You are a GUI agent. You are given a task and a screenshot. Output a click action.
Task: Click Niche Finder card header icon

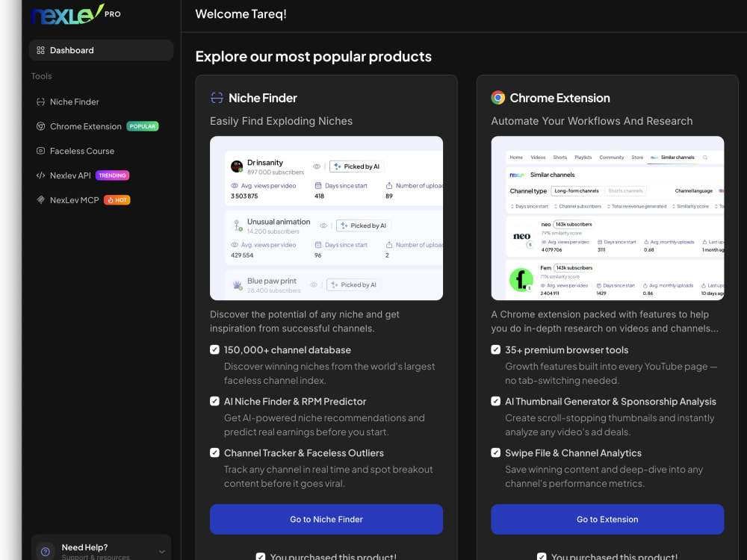tap(217, 98)
